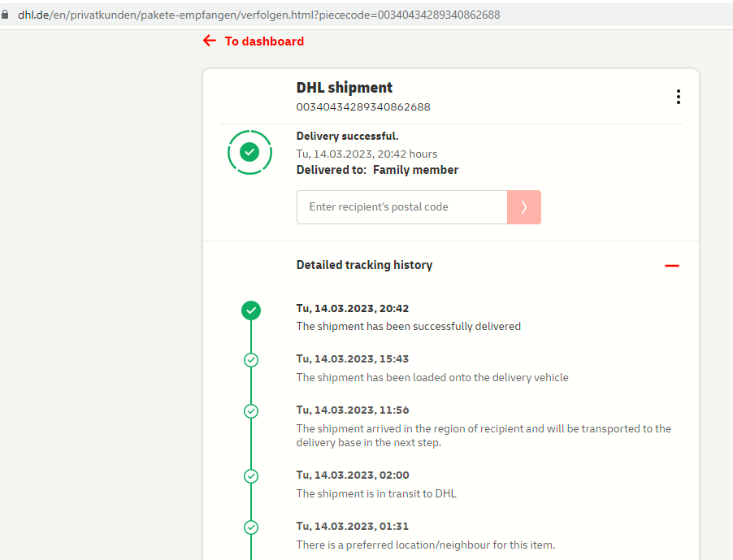Click the large green delivery successful icon

point(249,152)
